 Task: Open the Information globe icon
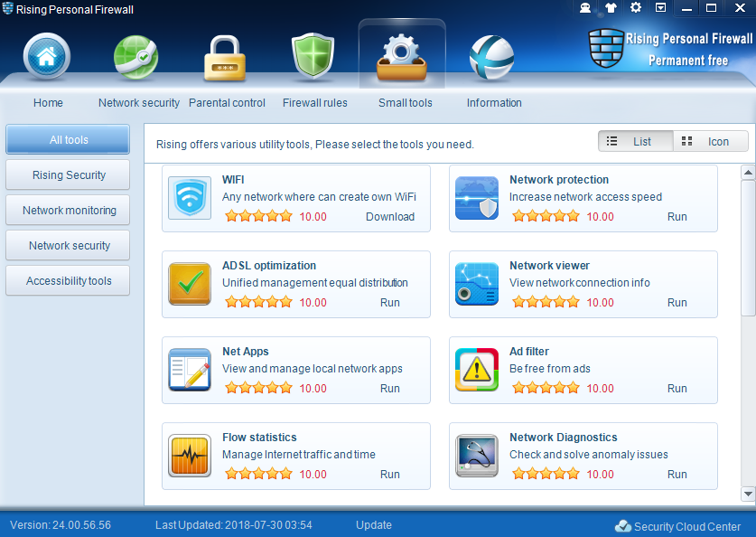[491, 57]
